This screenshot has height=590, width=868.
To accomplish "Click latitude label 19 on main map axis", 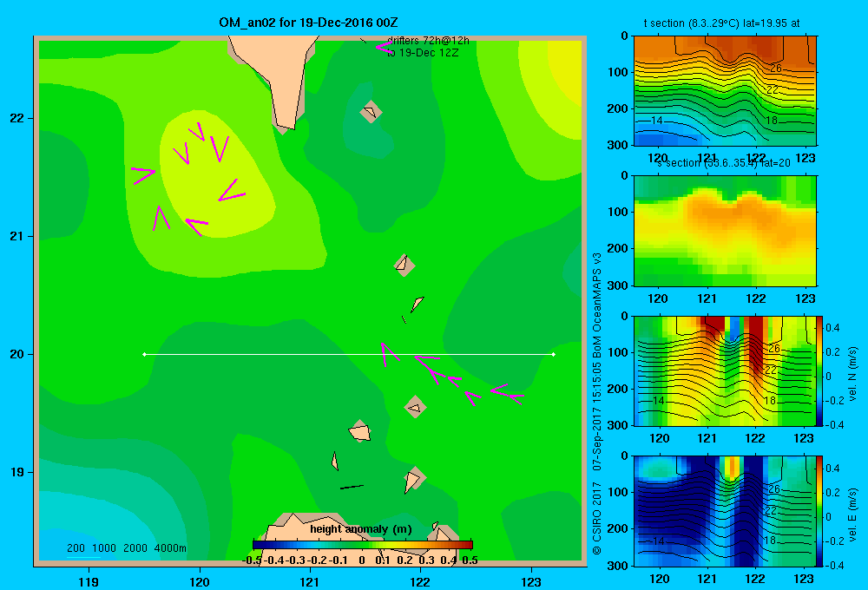I will coord(17,472).
